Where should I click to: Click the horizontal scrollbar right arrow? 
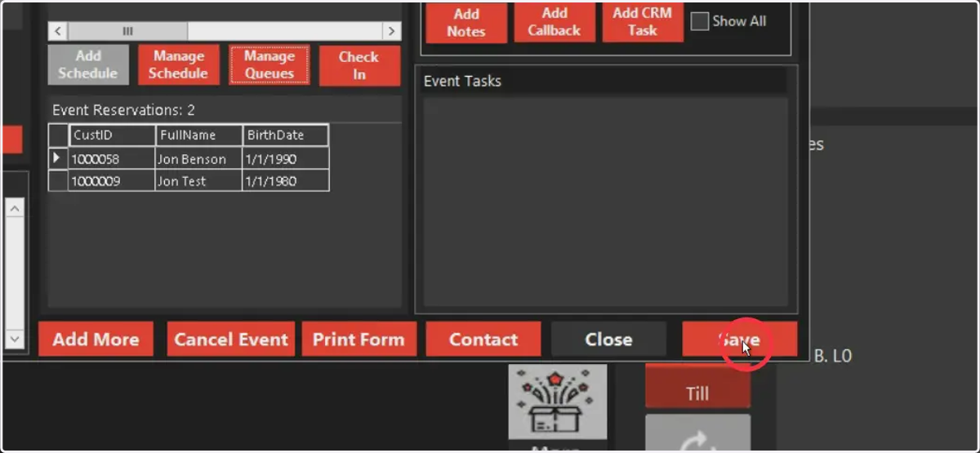click(392, 31)
